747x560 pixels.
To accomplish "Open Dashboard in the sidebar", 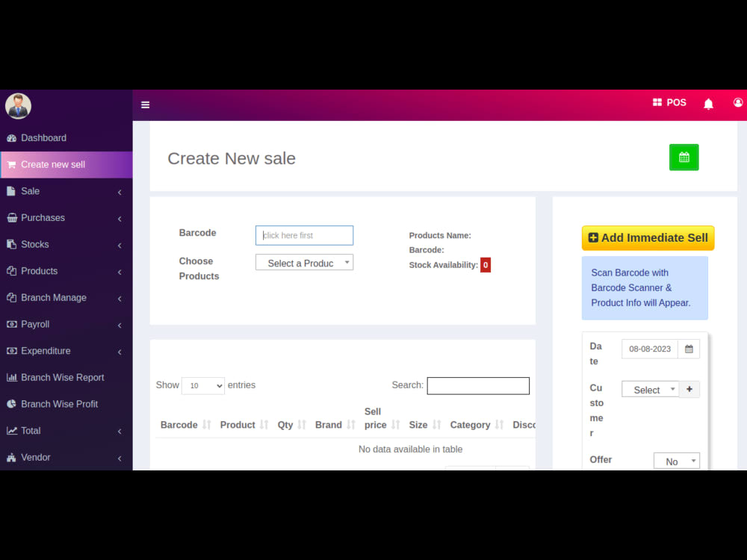I will 66,138.
